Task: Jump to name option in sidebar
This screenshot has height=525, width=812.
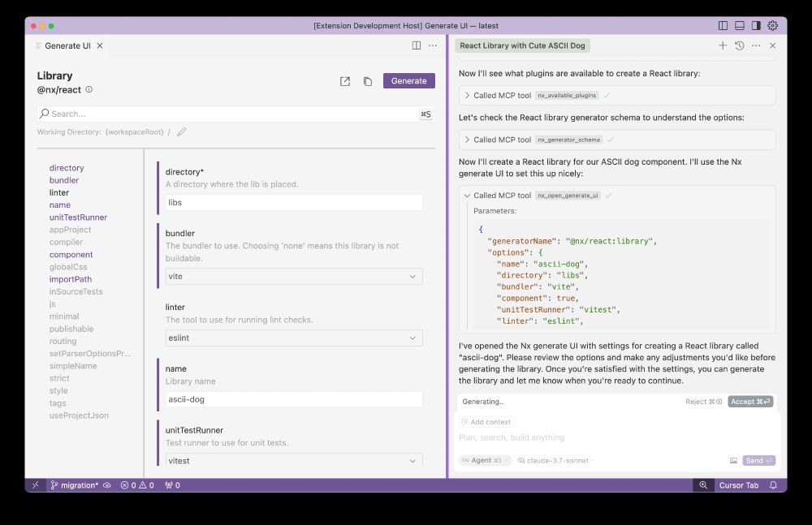Action: [59, 205]
